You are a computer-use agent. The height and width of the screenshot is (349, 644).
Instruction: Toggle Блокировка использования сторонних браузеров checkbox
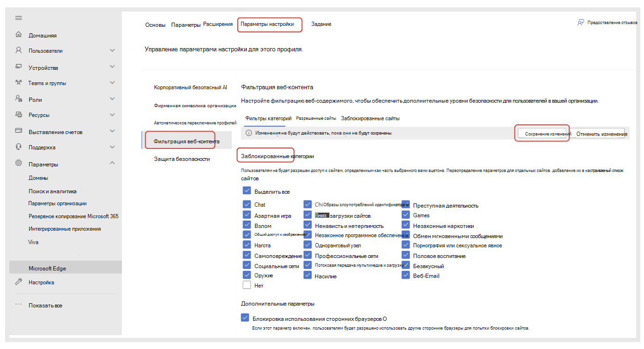[x=245, y=318]
